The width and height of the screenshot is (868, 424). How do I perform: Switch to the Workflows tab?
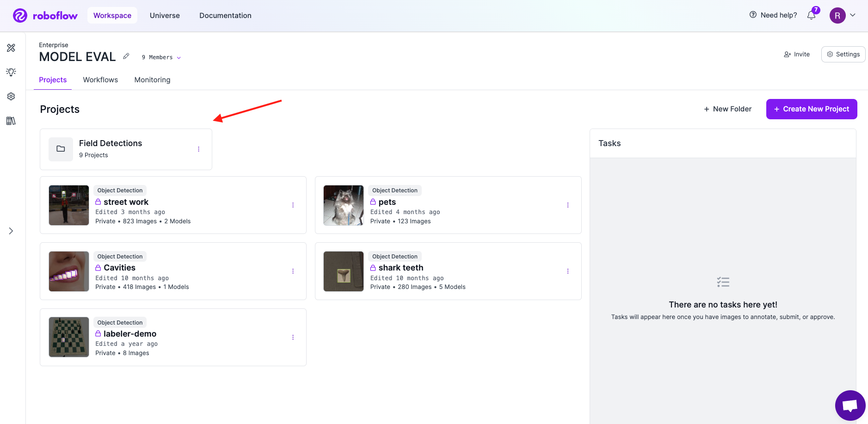click(x=100, y=80)
